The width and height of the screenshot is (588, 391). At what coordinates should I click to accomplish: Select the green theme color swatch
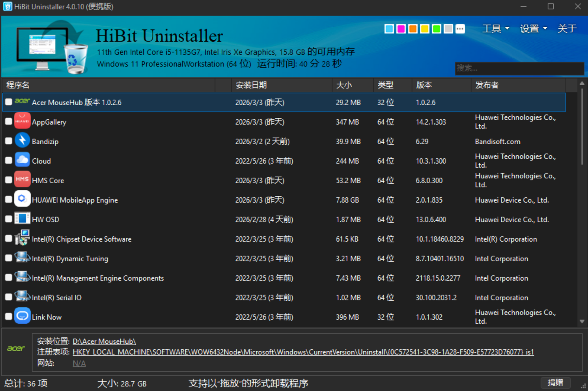(x=437, y=29)
